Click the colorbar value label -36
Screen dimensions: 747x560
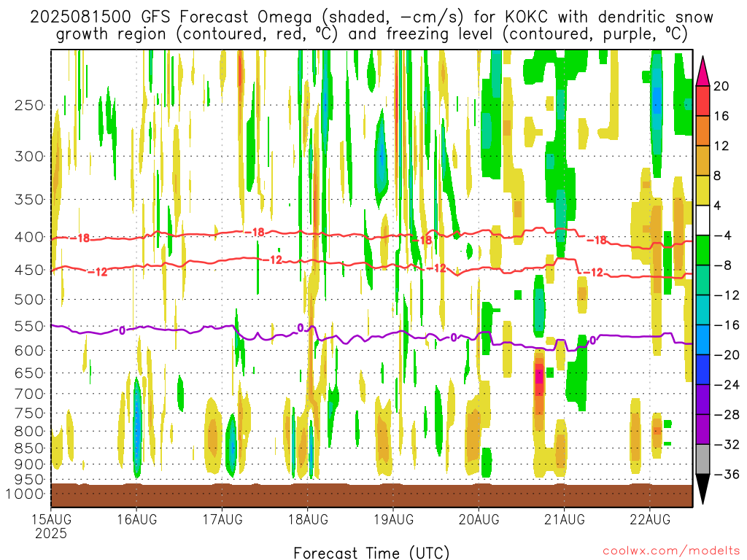pyautogui.click(x=727, y=474)
